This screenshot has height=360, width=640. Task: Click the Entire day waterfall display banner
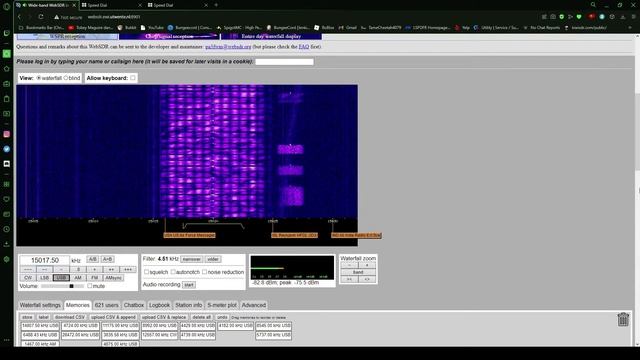[x=271, y=36]
